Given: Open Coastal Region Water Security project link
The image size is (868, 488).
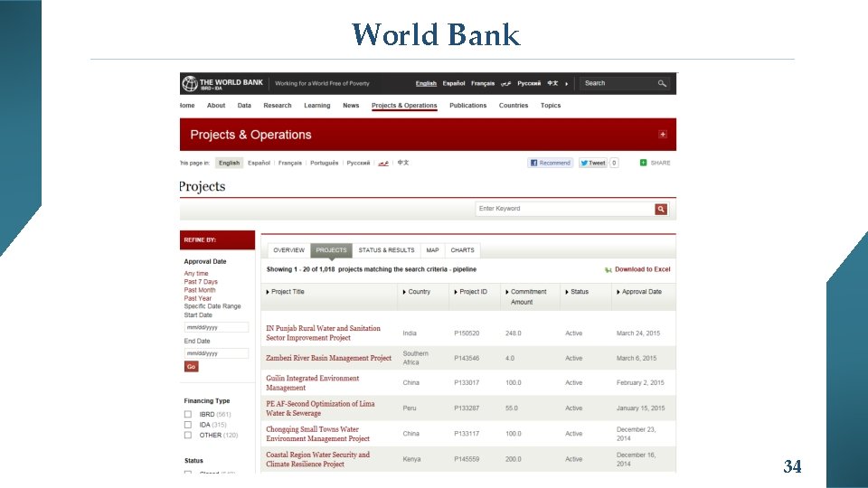Looking at the screenshot, I should (x=317, y=459).
